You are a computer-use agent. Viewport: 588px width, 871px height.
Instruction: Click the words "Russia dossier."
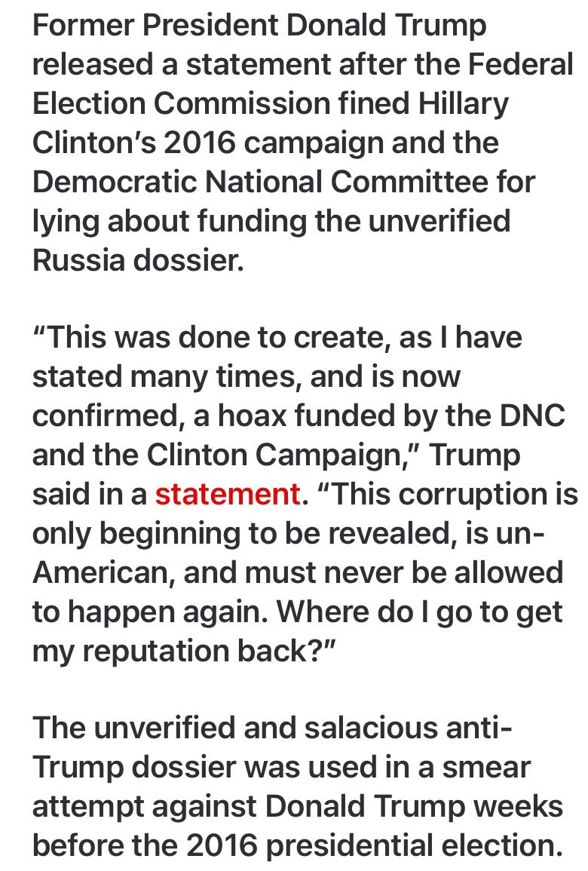click(x=138, y=260)
